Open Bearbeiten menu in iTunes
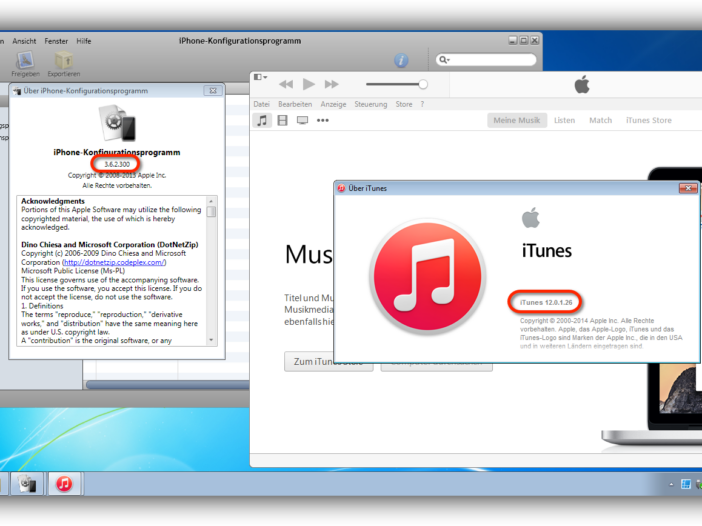Screen dimensions: 702x526 295,104
